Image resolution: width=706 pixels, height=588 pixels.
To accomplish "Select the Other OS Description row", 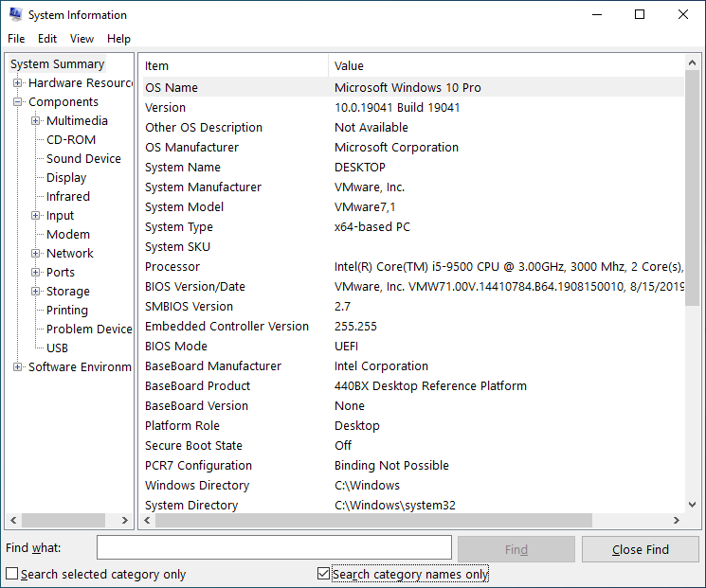I will (413, 127).
